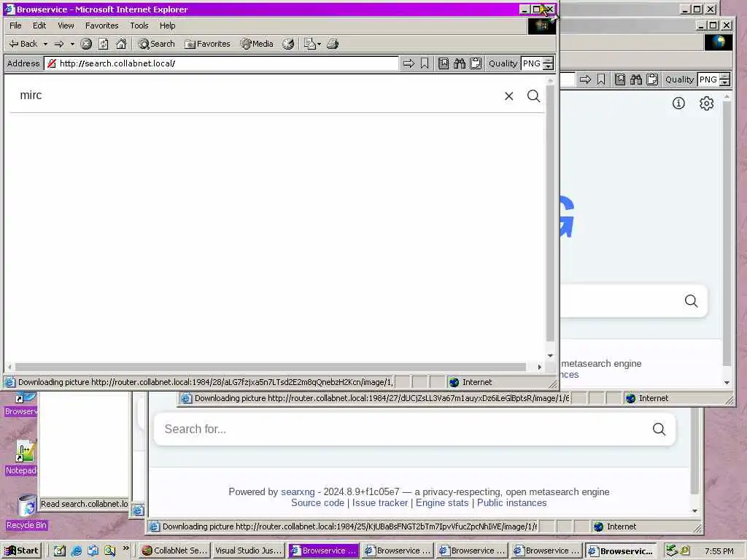Screen dimensions: 747x560
Task: Click the binoculars find icon in the front window
Action: click(x=460, y=63)
